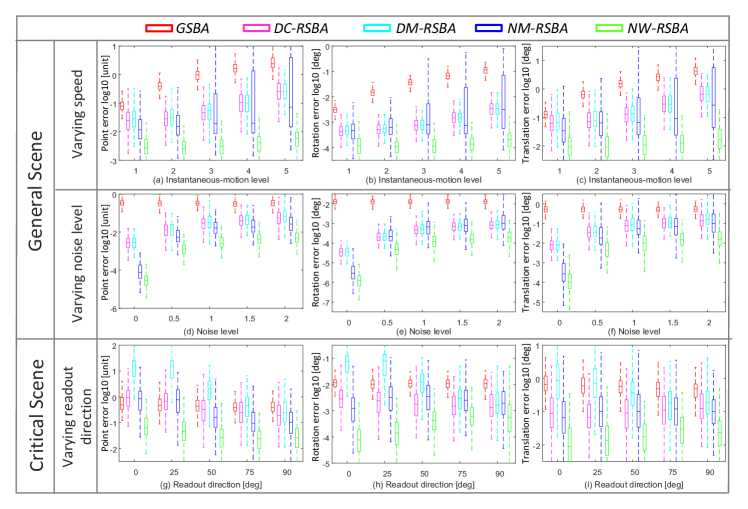The width and height of the screenshot is (748, 509).
Task: Click plot (e) Rotation error y-axis label
Action: click(315, 252)
